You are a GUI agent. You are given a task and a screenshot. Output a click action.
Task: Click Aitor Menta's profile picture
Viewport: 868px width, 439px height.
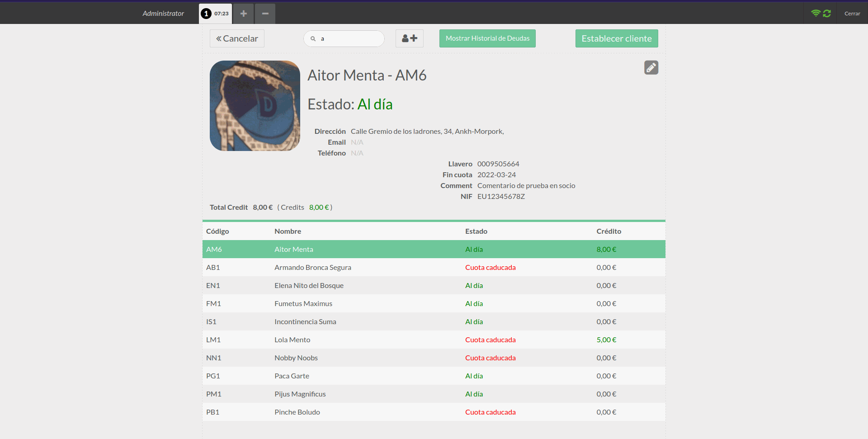[255, 106]
